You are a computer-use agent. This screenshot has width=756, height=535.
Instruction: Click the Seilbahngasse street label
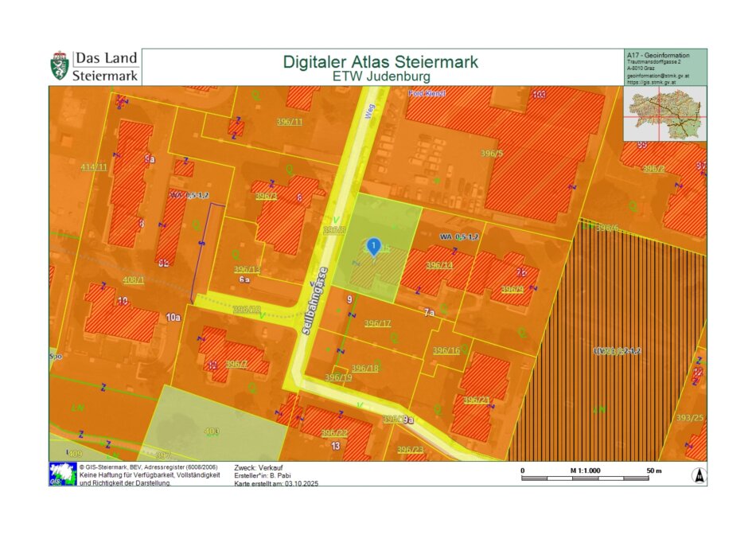pyautogui.click(x=315, y=301)
